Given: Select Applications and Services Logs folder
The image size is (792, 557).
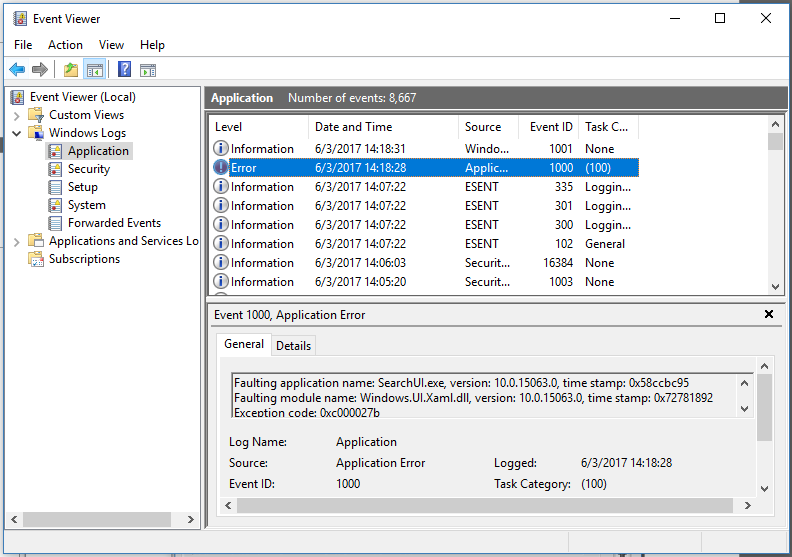Looking at the screenshot, I should 124,241.
